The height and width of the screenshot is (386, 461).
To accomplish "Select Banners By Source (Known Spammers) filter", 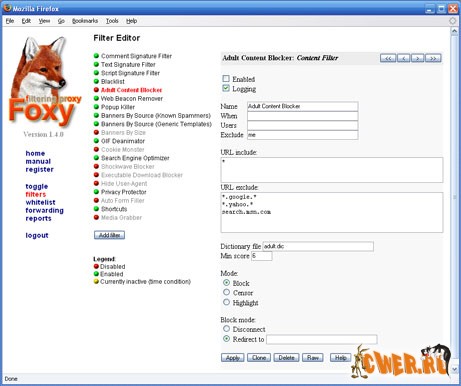I will pos(156,115).
